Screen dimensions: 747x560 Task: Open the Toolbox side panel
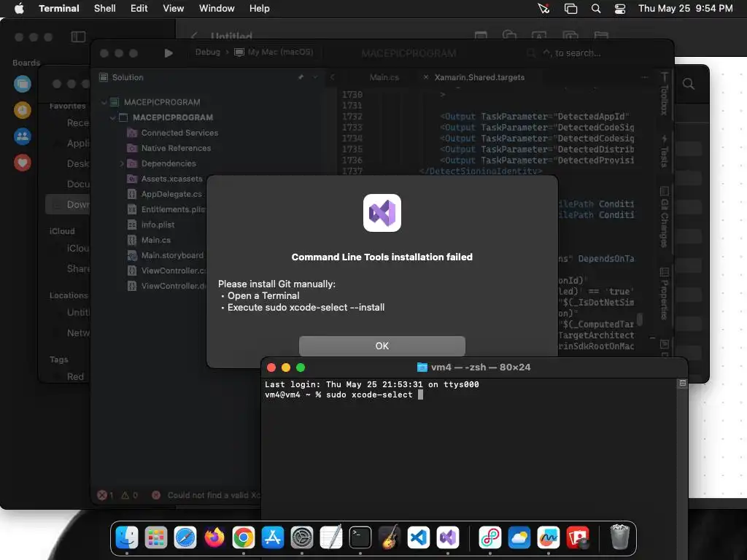click(x=664, y=94)
